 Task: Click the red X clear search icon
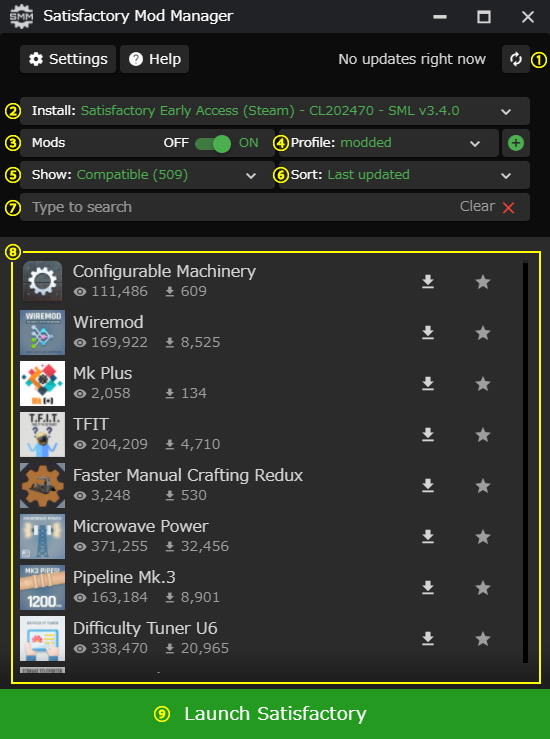pos(508,207)
